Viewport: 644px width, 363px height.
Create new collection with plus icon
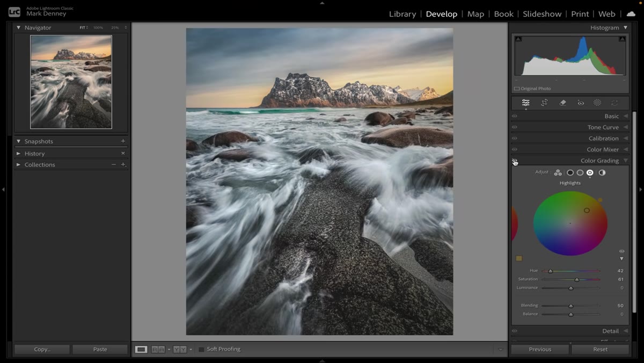tap(123, 164)
